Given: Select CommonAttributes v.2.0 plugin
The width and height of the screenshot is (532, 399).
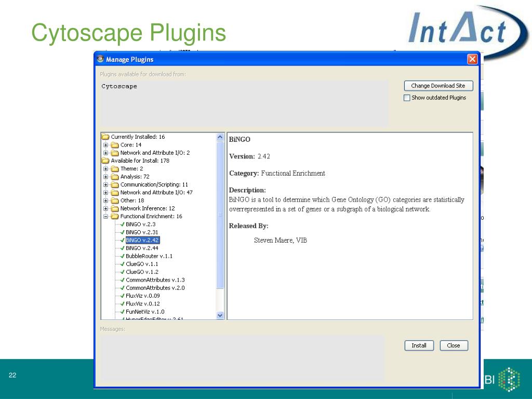Looking at the screenshot, I should pyautogui.click(x=155, y=288).
